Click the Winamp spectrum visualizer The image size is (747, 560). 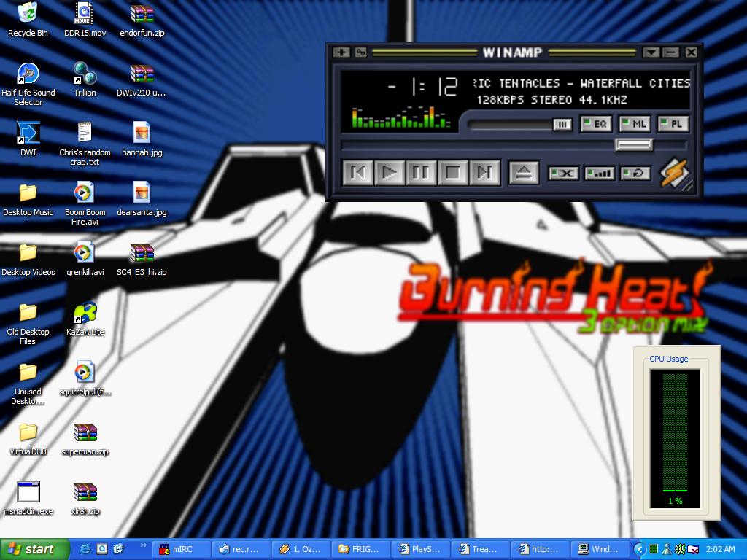point(401,117)
